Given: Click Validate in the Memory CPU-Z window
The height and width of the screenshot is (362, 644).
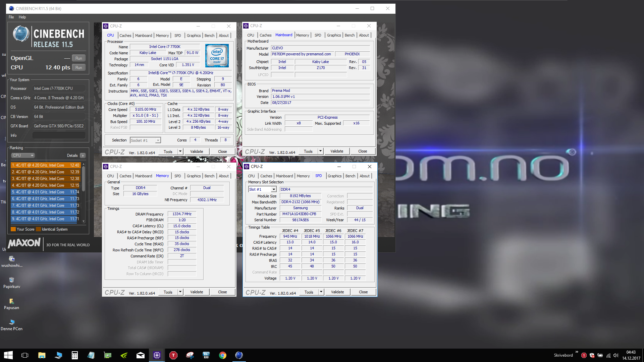Looking at the screenshot, I should (197, 292).
